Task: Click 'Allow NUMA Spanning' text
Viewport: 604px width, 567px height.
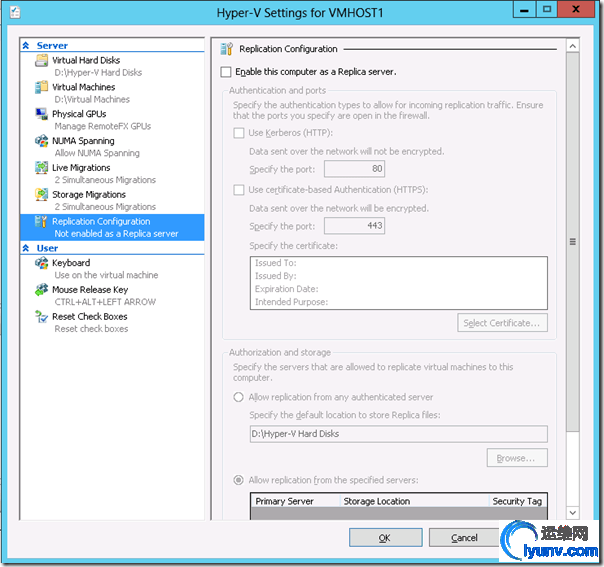Action: [97, 153]
